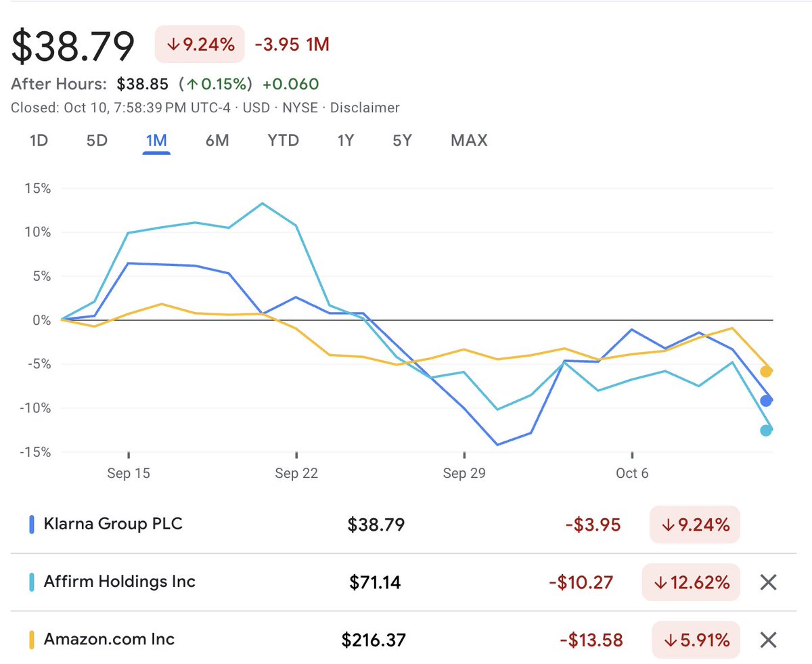The width and height of the screenshot is (812, 664).
Task: Click the Oct 6 date label on axis
Action: [x=632, y=473]
